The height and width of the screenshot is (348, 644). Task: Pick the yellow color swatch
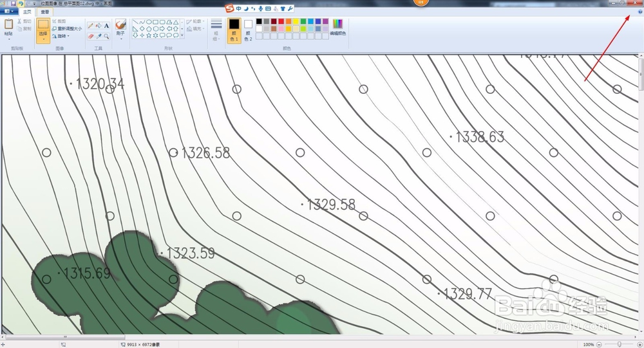296,21
